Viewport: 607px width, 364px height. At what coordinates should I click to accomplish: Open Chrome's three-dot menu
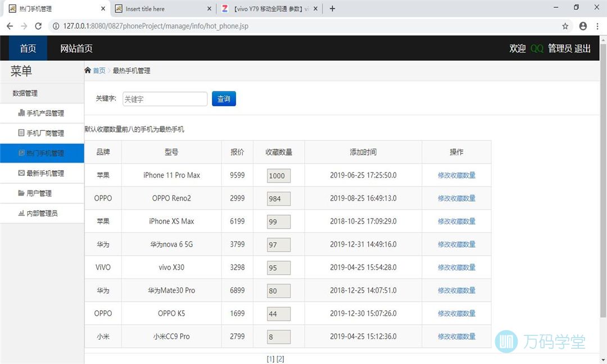pyautogui.click(x=598, y=26)
